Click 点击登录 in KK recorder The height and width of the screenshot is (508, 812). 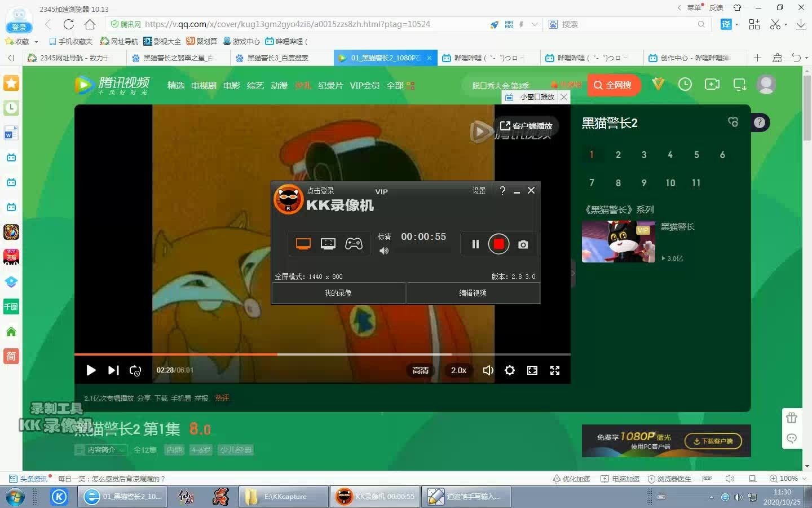tap(320, 191)
